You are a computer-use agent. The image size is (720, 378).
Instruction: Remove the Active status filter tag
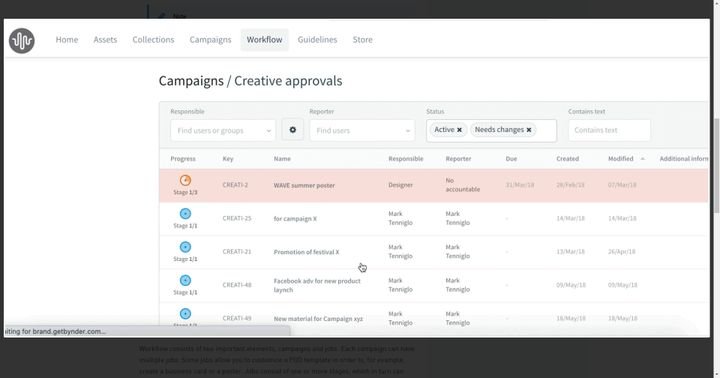[x=459, y=130]
